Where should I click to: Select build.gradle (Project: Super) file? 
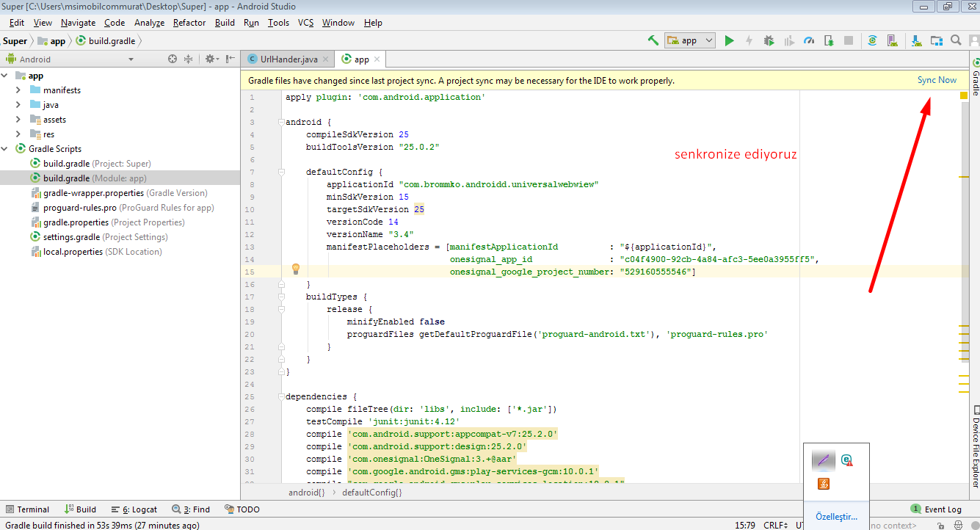point(96,163)
